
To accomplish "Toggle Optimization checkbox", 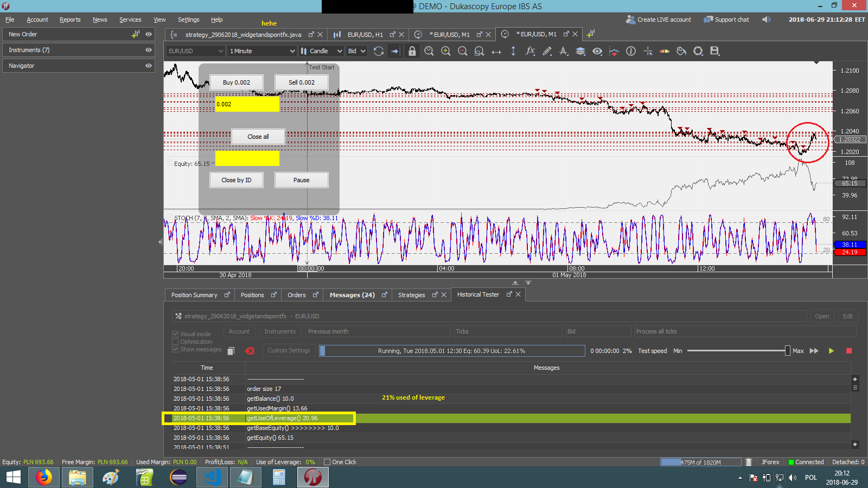I will (x=175, y=342).
